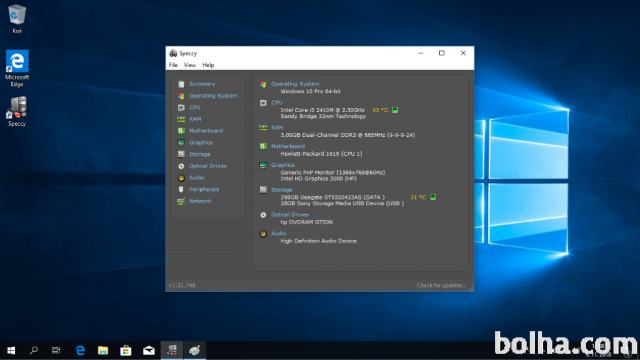Click the Seagate drive temperature reading

coord(418,197)
